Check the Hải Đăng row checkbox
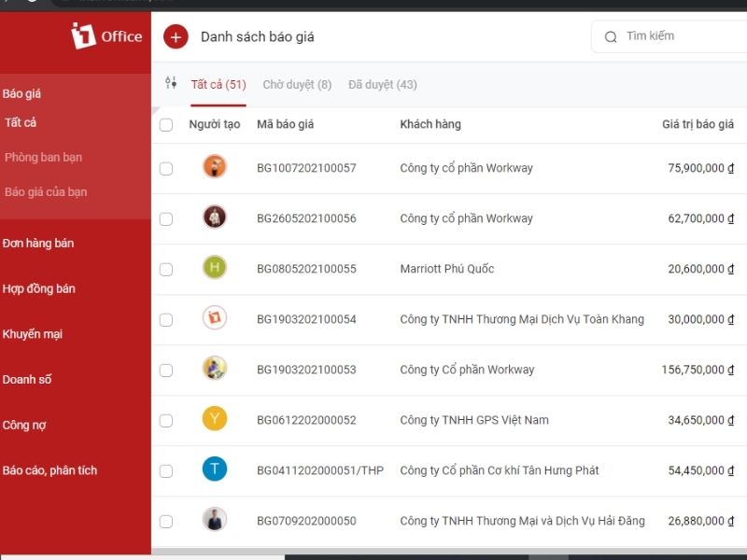This screenshot has width=747, height=560. pos(166,522)
